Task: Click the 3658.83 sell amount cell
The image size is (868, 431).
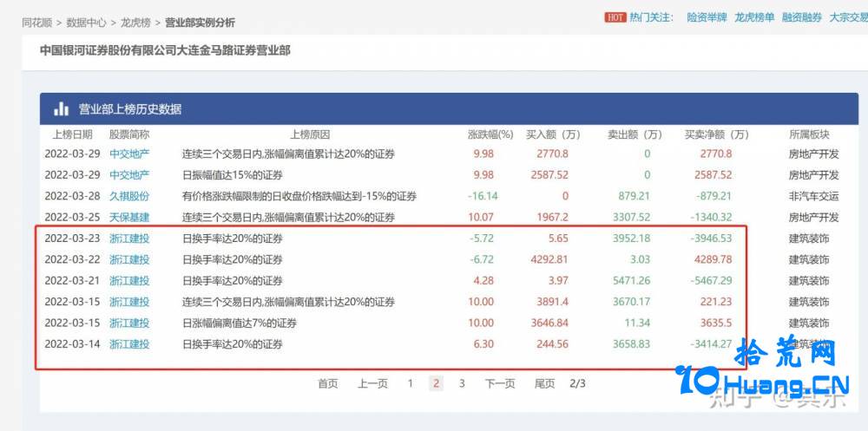Action: tap(632, 344)
